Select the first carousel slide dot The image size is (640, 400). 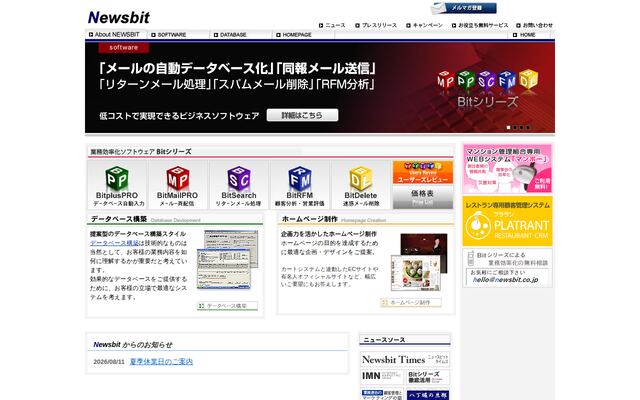click(508, 127)
